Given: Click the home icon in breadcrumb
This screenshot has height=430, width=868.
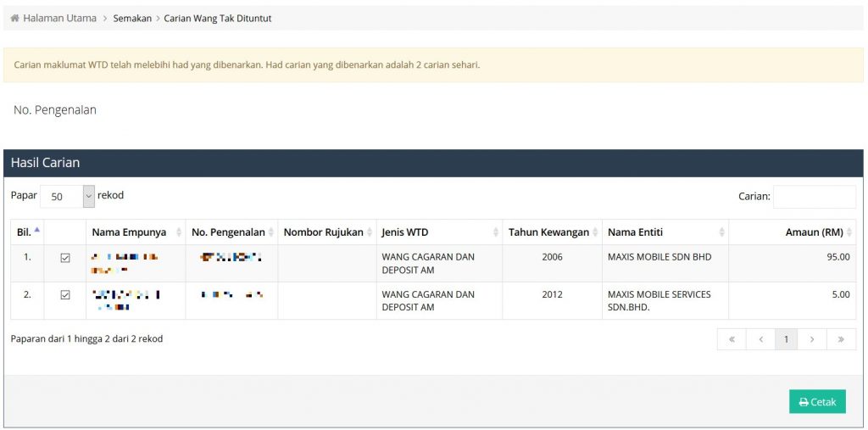Looking at the screenshot, I should tap(14, 18).
